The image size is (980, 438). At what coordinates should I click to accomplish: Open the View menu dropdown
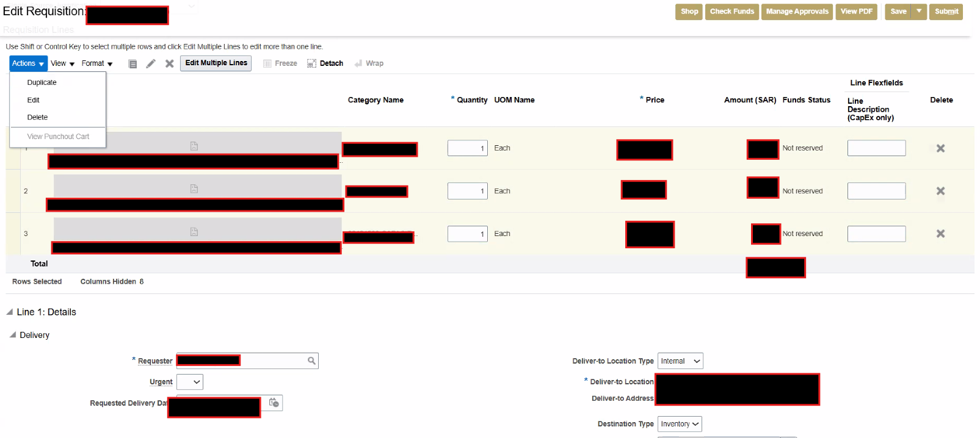(x=62, y=63)
